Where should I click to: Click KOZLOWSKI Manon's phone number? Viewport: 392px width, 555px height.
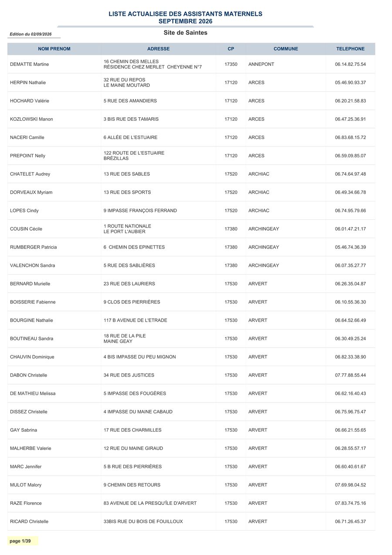pyautogui.click(x=350, y=119)
